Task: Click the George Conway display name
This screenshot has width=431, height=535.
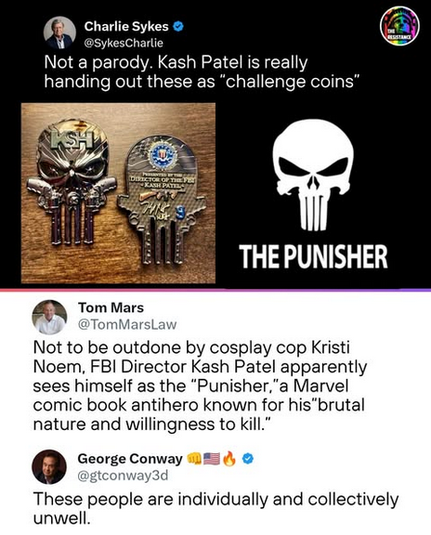Action: (130, 459)
